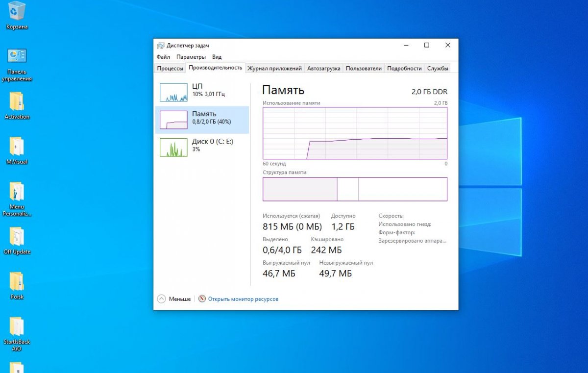Open the Корзина recycle bin icon
Image resolution: width=588 pixels, height=373 pixels.
coord(17,16)
